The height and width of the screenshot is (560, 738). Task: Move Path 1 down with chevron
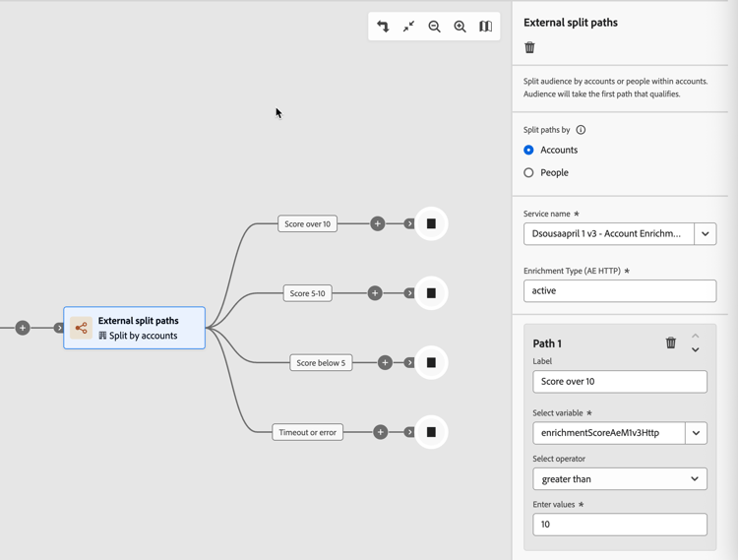point(695,350)
